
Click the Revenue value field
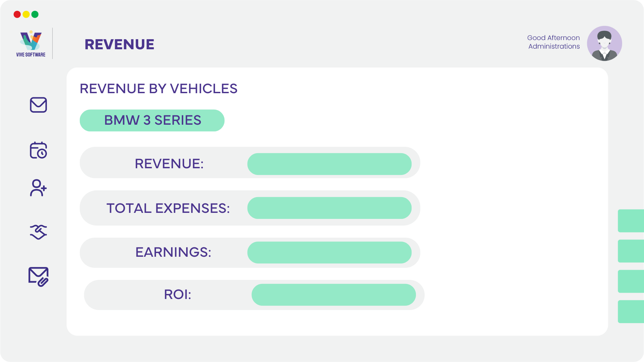[x=329, y=164]
